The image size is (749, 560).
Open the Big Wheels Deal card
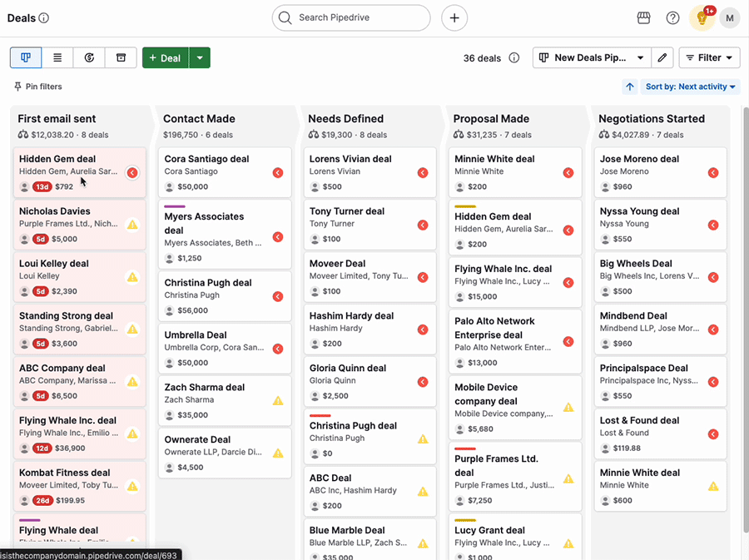click(660, 277)
